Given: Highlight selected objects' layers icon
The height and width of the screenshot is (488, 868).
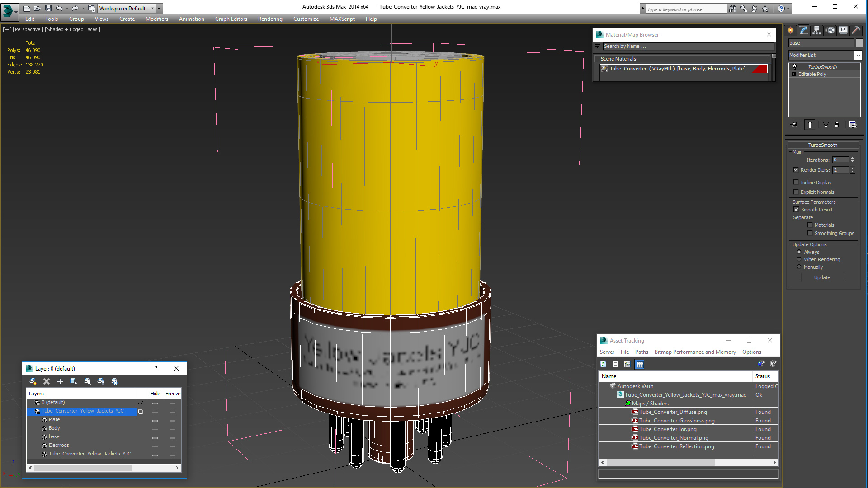Looking at the screenshot, I should coord(88,381).
